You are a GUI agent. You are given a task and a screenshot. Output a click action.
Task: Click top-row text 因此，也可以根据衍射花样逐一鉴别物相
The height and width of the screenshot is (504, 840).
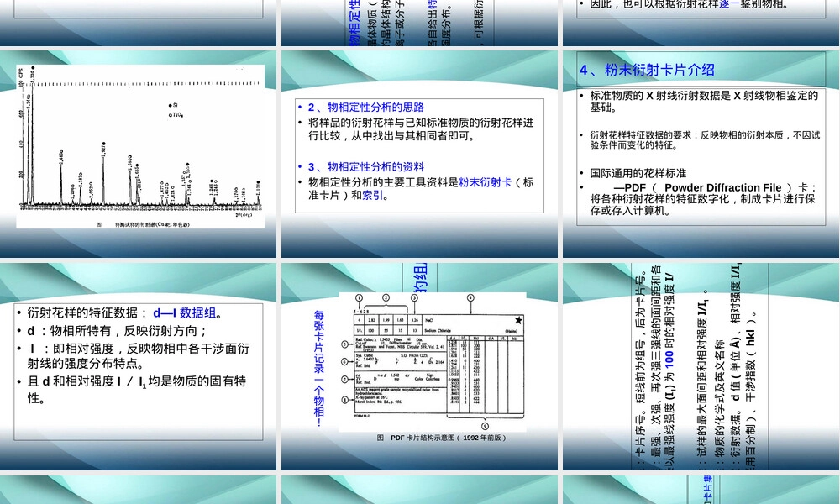690,4
